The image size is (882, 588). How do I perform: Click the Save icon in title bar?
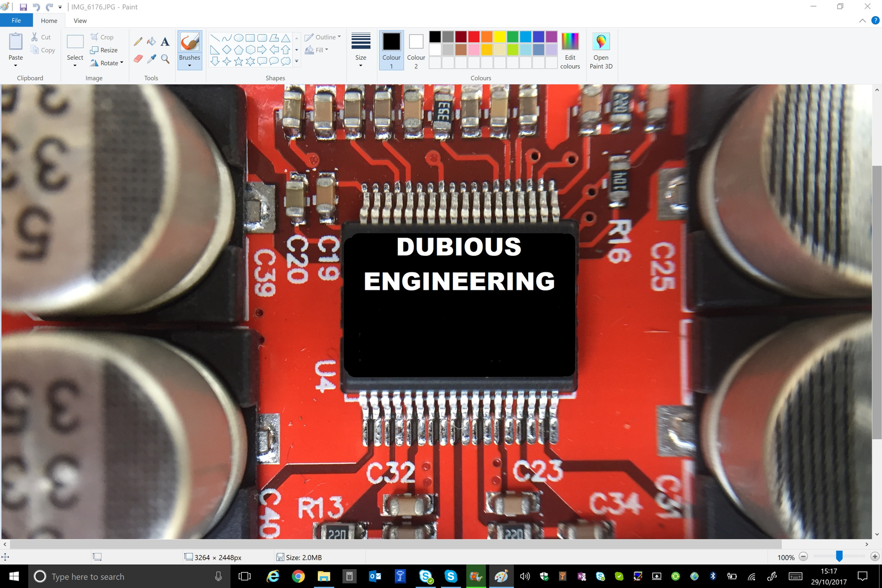click(23, 7)
